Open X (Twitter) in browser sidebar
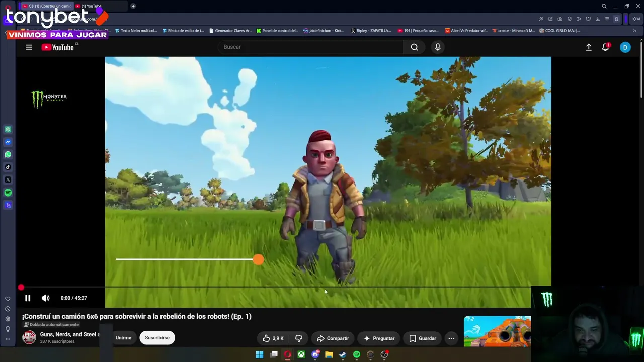Viewport: 644px width, 362px height. click(x=8, y=179)
